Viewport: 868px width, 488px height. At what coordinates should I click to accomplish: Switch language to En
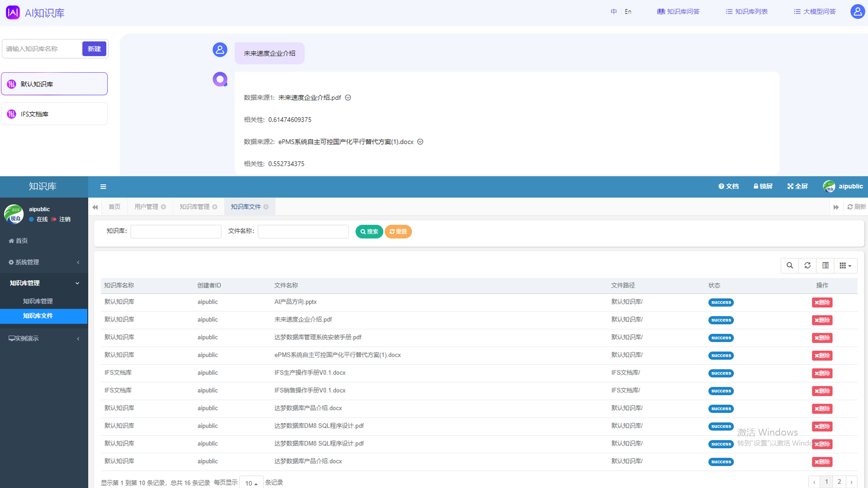[x=628, y=12]
